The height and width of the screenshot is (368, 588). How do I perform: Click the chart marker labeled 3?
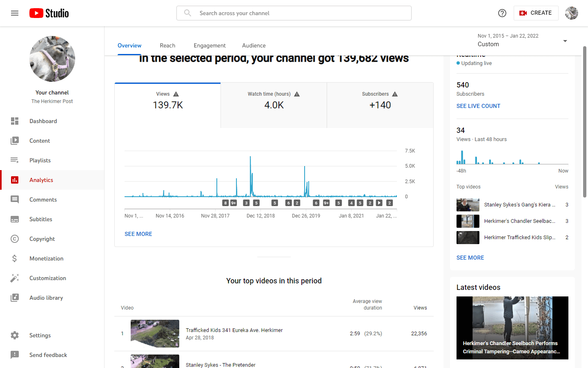tap(246, 203)
